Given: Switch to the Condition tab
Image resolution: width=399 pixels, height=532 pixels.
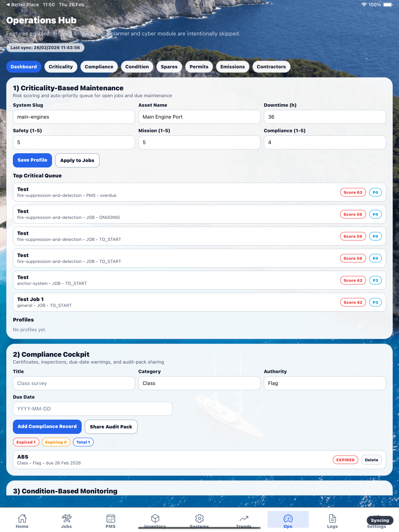Looking at the screenshot, I should [137, 67].
